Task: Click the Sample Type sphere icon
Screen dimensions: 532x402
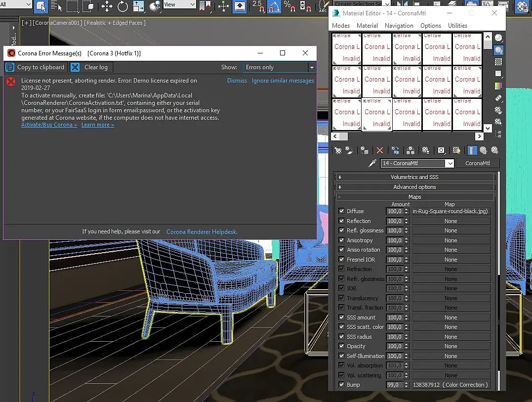Action: (x=498, y=38)
